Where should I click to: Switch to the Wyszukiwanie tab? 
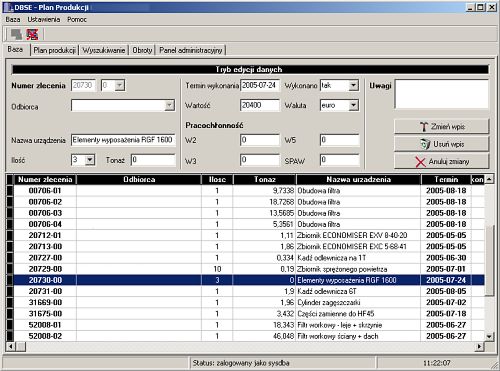click(104, 50)
